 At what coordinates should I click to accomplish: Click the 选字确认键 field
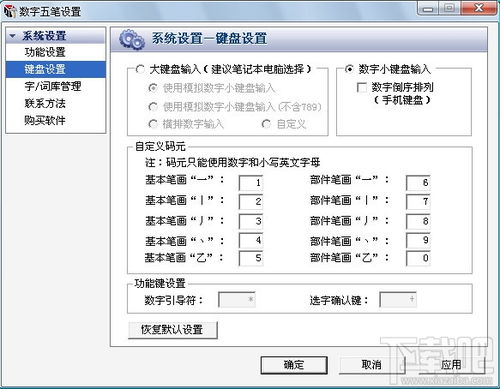pos(398,299)
